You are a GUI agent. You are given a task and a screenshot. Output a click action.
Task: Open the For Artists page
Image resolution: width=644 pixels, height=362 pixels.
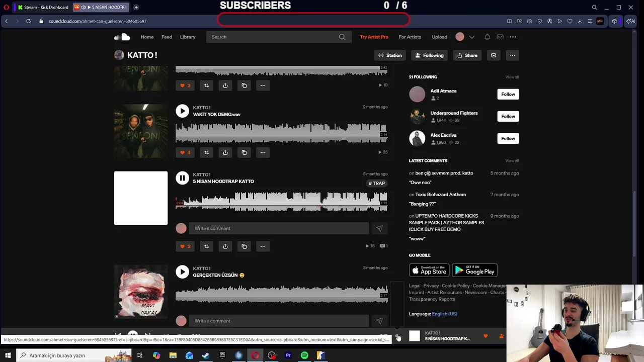(x=410, y=37)
